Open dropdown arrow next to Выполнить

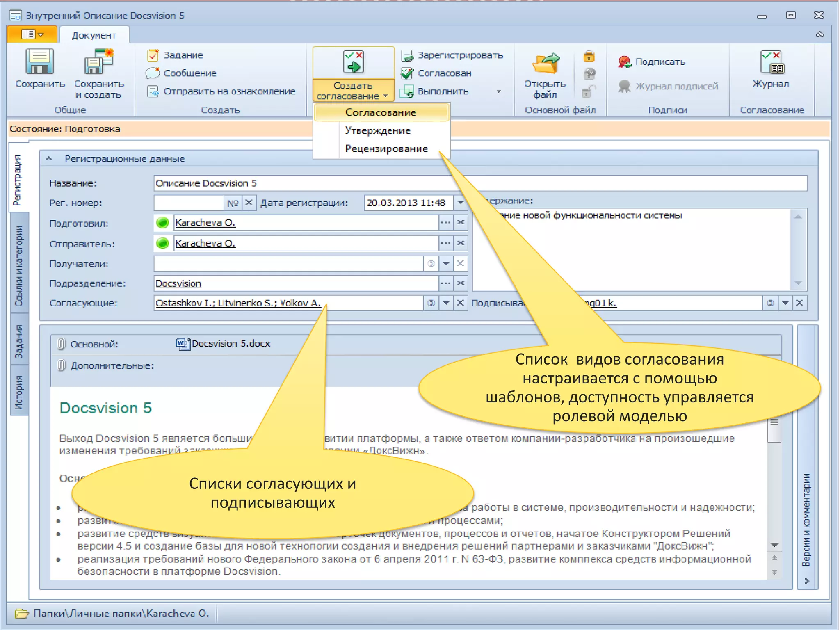[x=499, y=91]
